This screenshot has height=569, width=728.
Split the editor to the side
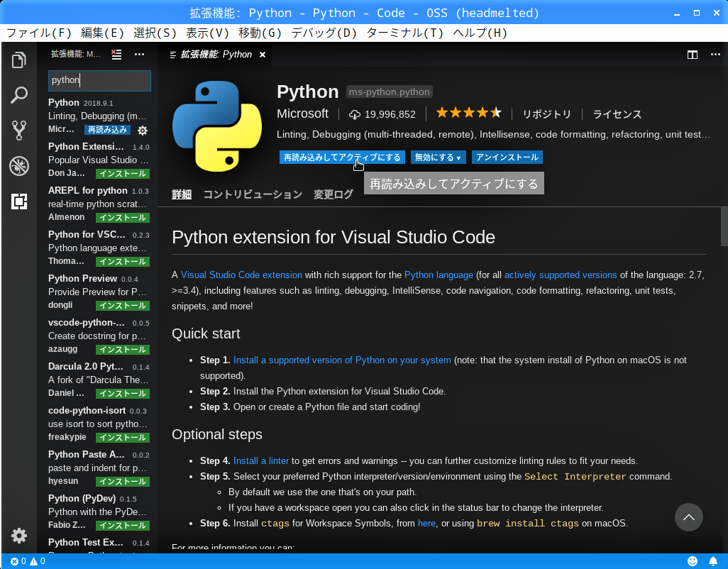tap(693, 55)
